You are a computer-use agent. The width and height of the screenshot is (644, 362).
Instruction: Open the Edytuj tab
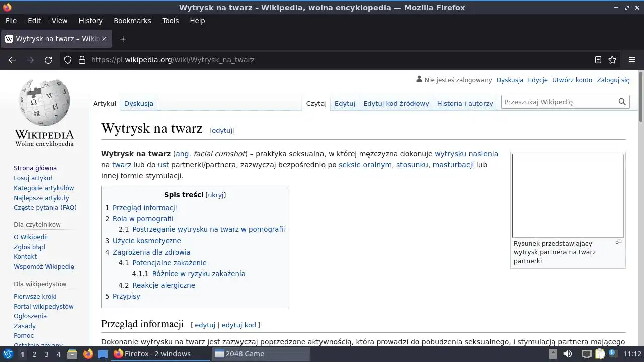[x=345, y=103]
